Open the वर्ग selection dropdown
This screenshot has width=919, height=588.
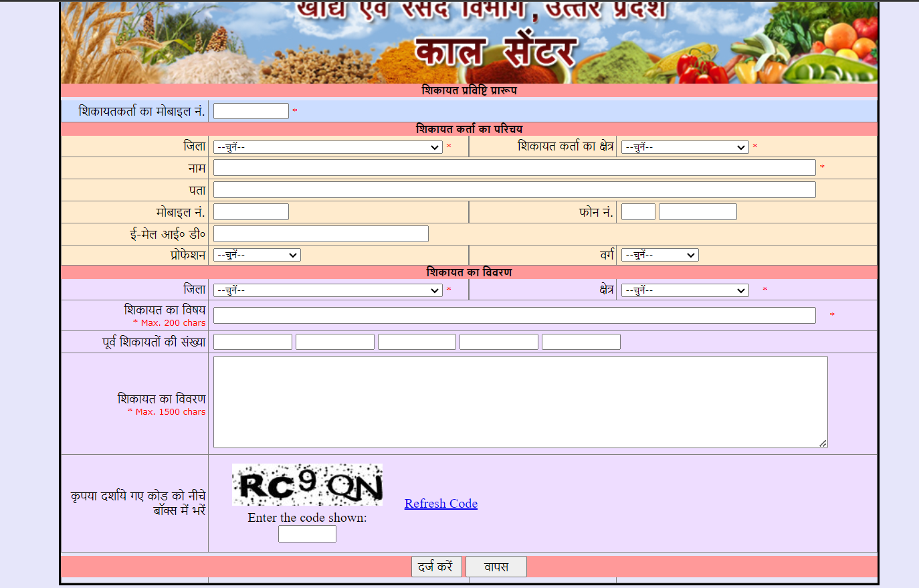[659, 254]
